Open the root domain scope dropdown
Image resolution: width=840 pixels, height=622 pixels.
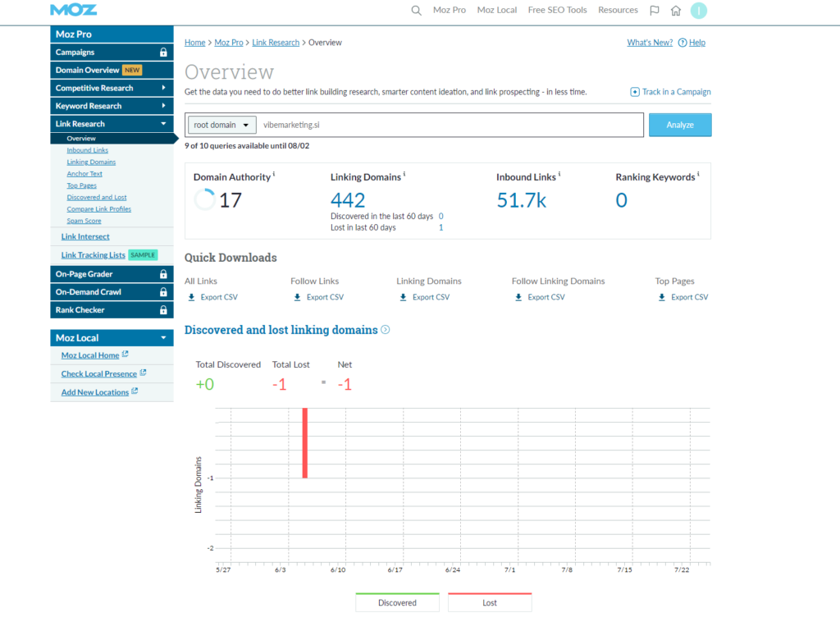(x=221, y=125)
